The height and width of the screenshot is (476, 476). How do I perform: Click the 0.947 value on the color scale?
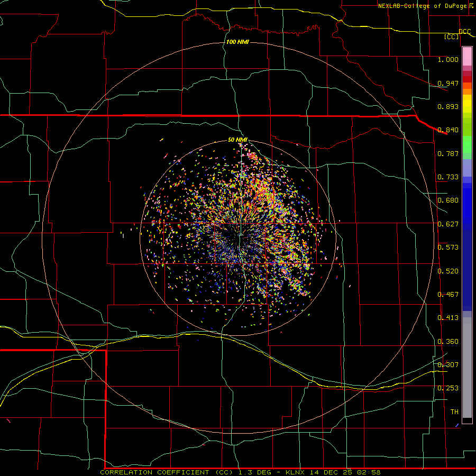tap(448, 83)
